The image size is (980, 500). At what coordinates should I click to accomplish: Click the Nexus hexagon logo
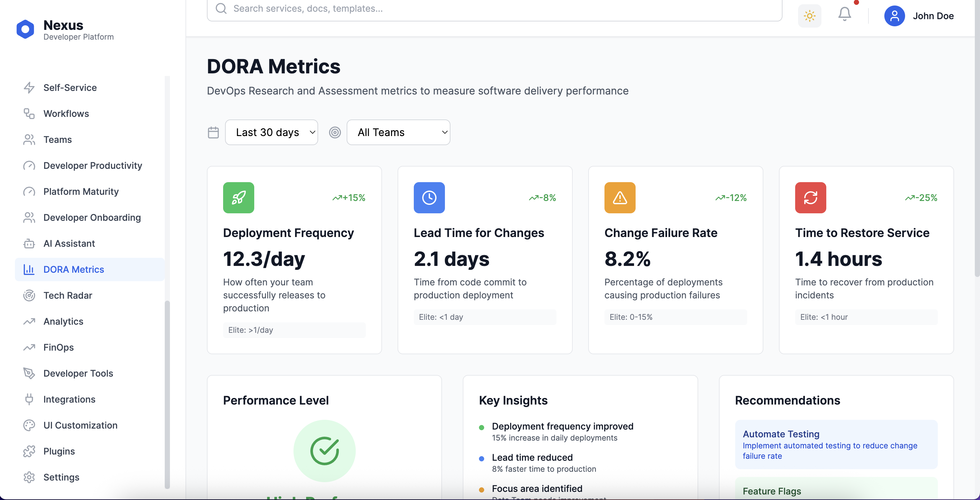coord(25,29)
